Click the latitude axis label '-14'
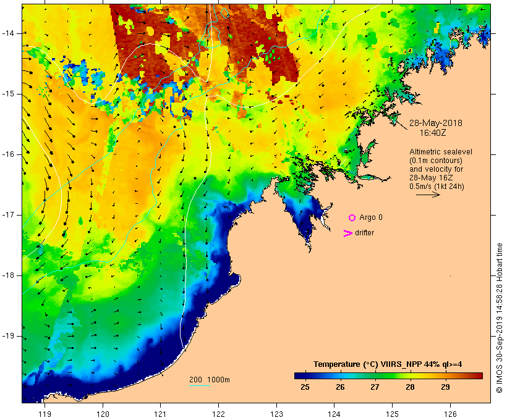507x420 pixels. click(x=8, y=33)
